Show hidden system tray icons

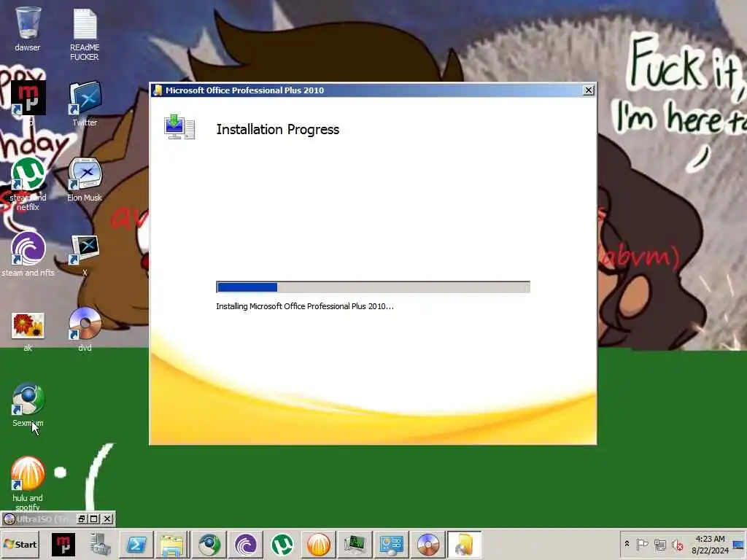(x=627, y=544)
